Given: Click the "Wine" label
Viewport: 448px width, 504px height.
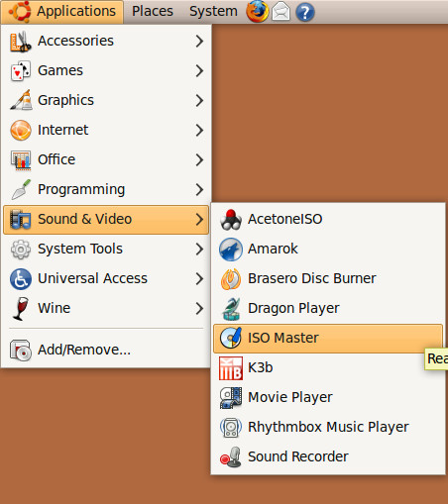Looking at the screenshot, I should 54,308.
